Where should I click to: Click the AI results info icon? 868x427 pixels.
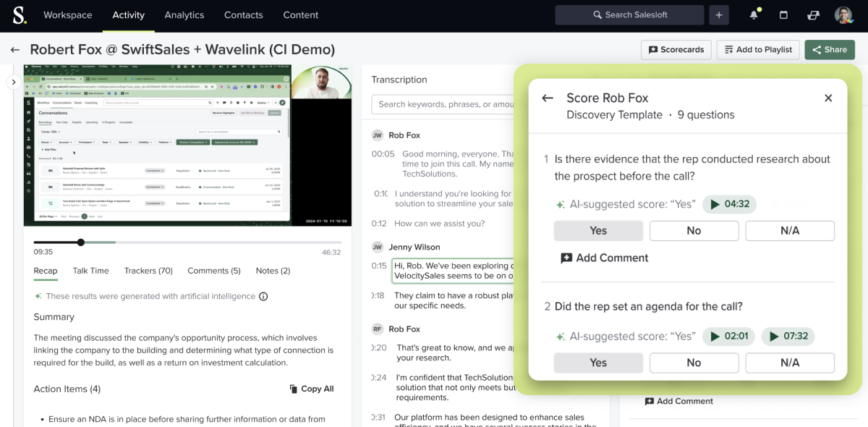(x=263, y=296)
